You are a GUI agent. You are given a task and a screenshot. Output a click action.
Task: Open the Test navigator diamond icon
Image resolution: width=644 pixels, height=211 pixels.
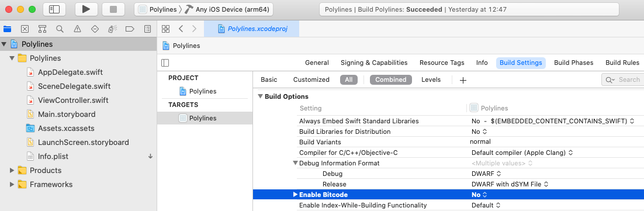[95, 29]
